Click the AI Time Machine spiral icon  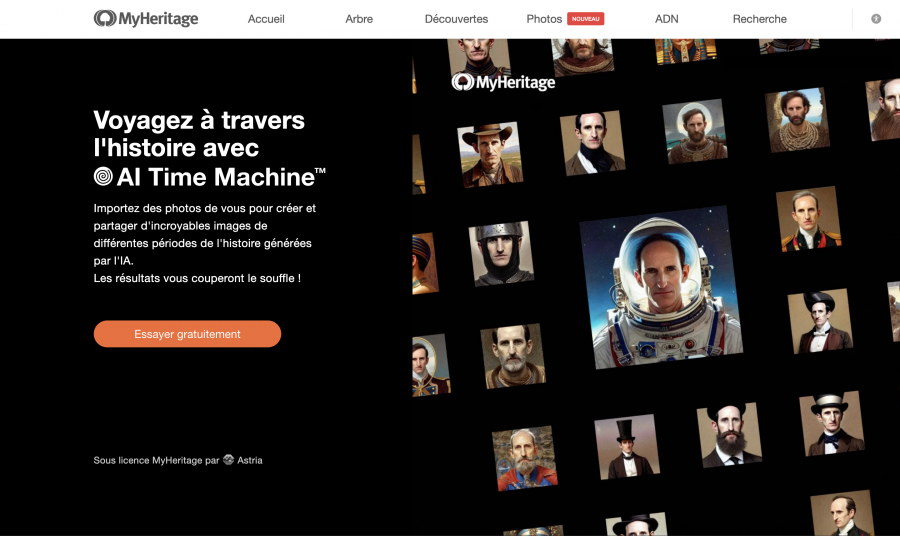coord(103,176)
